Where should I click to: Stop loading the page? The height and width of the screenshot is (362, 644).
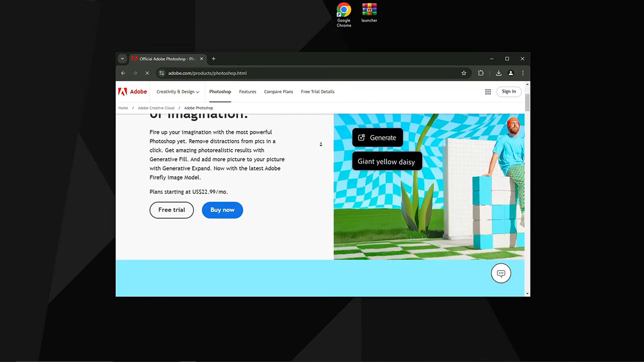(x=147, y=73)
